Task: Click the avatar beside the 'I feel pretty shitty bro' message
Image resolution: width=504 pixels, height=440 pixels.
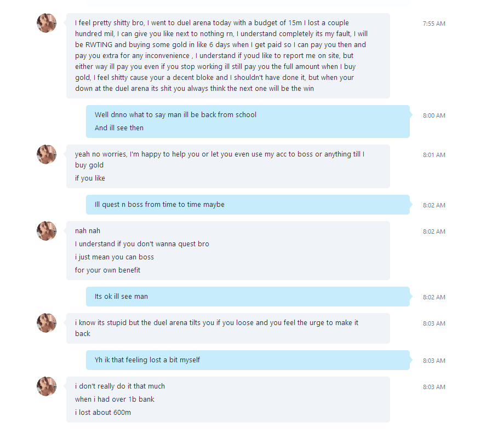Action: click(47, 23)
